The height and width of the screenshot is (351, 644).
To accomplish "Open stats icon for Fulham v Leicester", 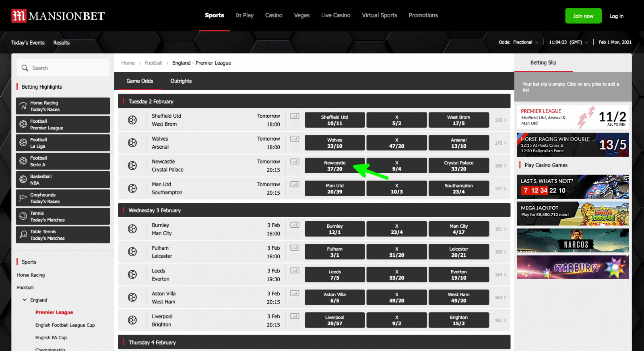I will (295, 248).
